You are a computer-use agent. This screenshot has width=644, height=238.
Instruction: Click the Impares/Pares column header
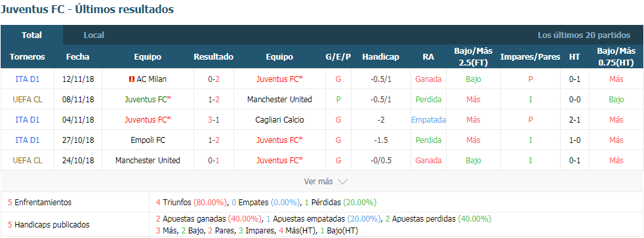click(x=531, y=57)
